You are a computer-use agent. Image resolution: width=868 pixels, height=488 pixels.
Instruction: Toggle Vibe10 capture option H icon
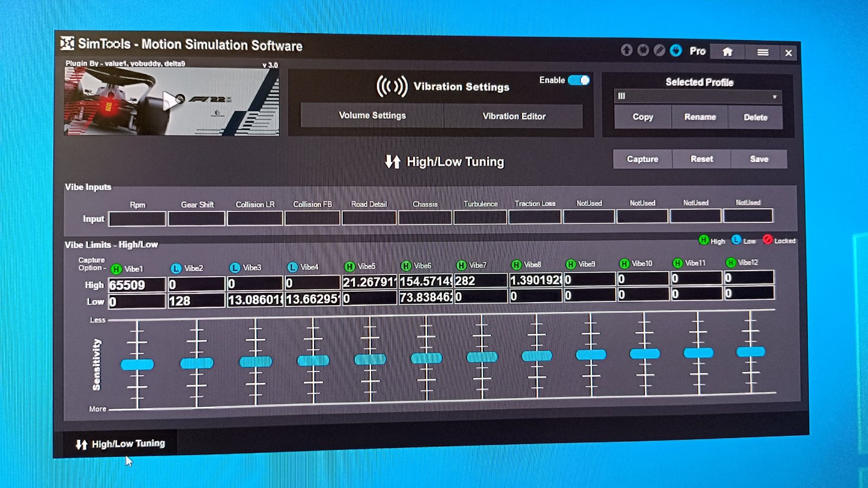[624, 264]
